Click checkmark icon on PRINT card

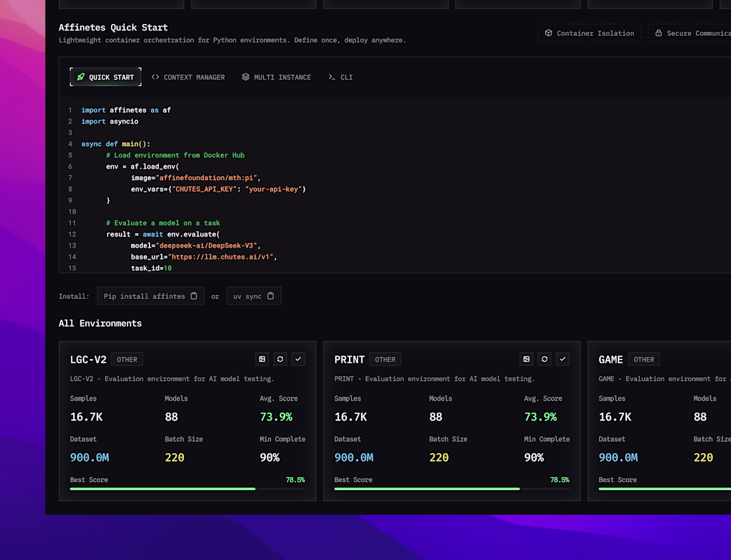[563, 359]
